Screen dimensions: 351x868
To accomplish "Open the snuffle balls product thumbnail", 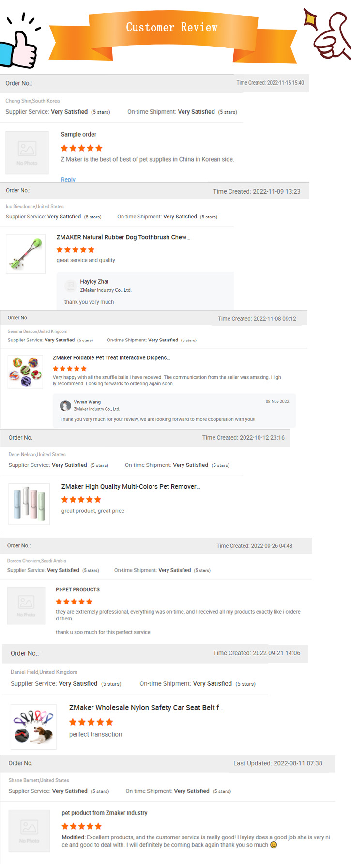I will [25, 372].
